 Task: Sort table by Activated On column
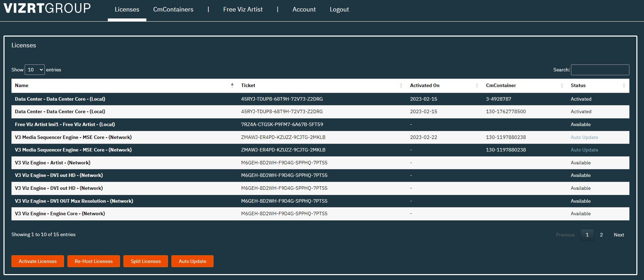click(444, 85)
